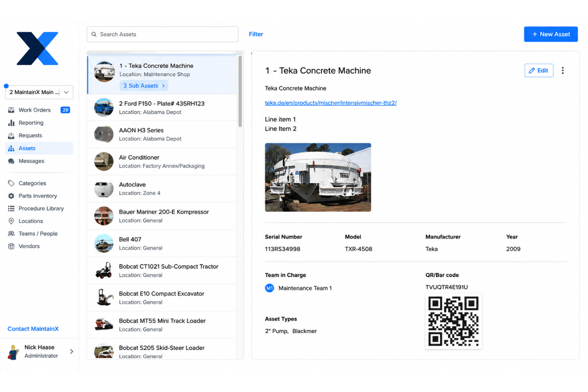This screenshot has height=392, width=588.
Task: Click the 29 Work Orders badge
Action: coord(65,110)
